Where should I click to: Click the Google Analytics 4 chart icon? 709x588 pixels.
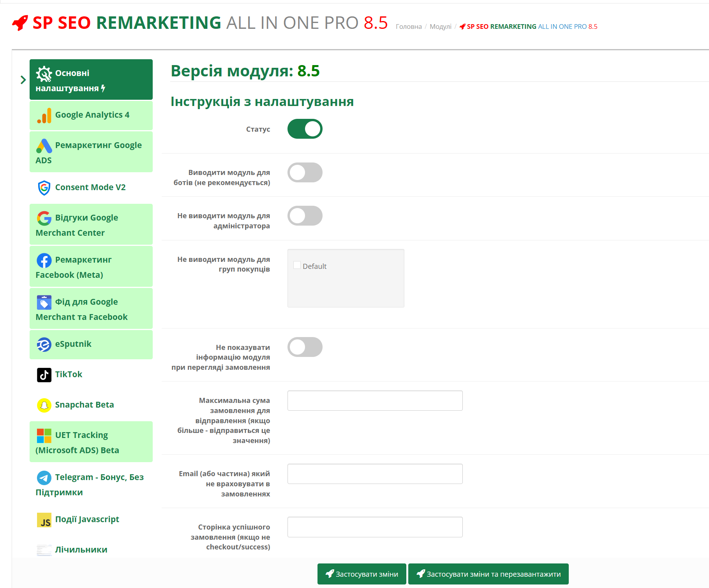[x=44, y=115]
